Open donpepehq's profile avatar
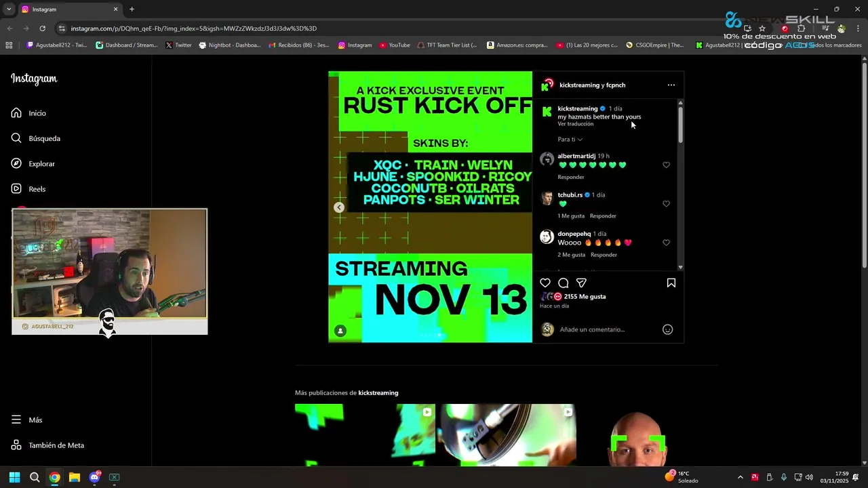The image size is (868, 488). (547, 237)
